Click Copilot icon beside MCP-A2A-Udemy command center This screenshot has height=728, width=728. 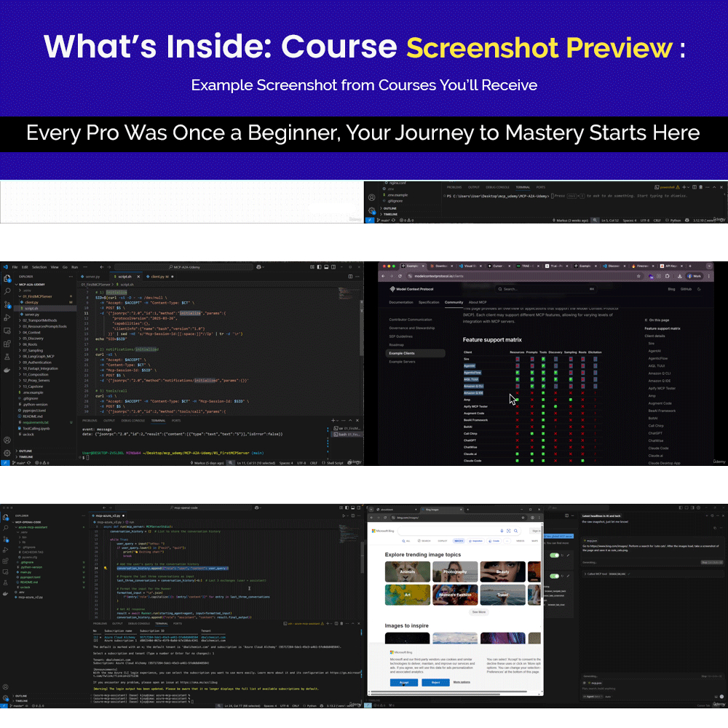point(259,267)
